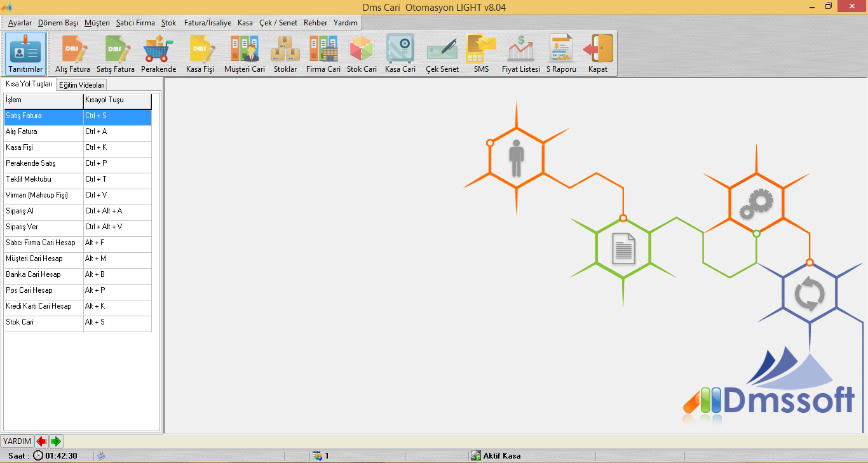868x463 pixels.
Task: Select the Müşteri Cari Hesap row
Action: (x=44, y=259)
